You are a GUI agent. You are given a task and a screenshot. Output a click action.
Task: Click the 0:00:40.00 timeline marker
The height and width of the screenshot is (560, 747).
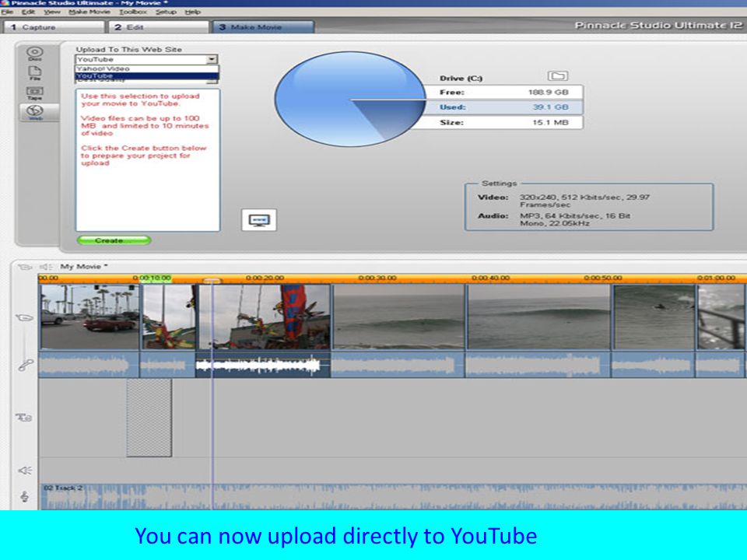click(x=491, y=278)
